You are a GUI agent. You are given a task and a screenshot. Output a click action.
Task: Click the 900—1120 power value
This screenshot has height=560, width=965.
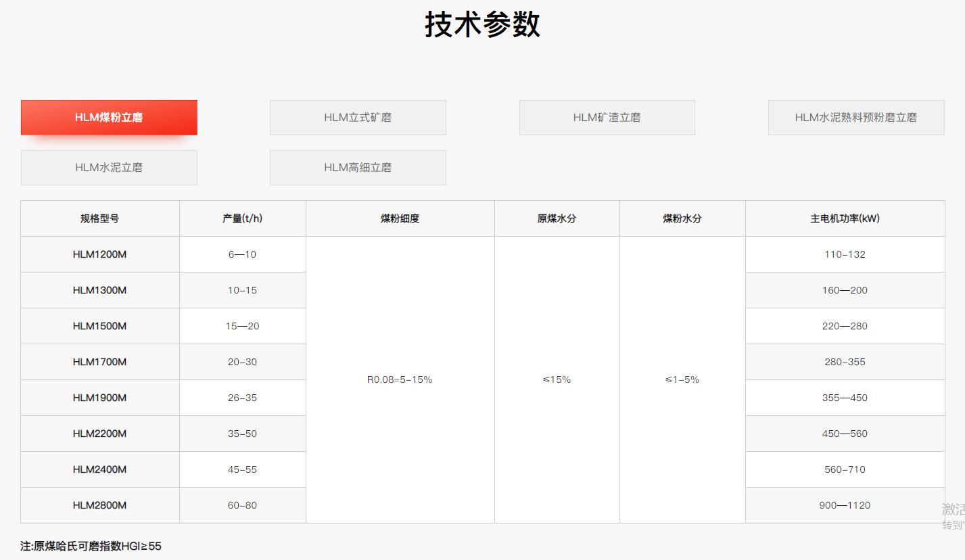[845, 505]
